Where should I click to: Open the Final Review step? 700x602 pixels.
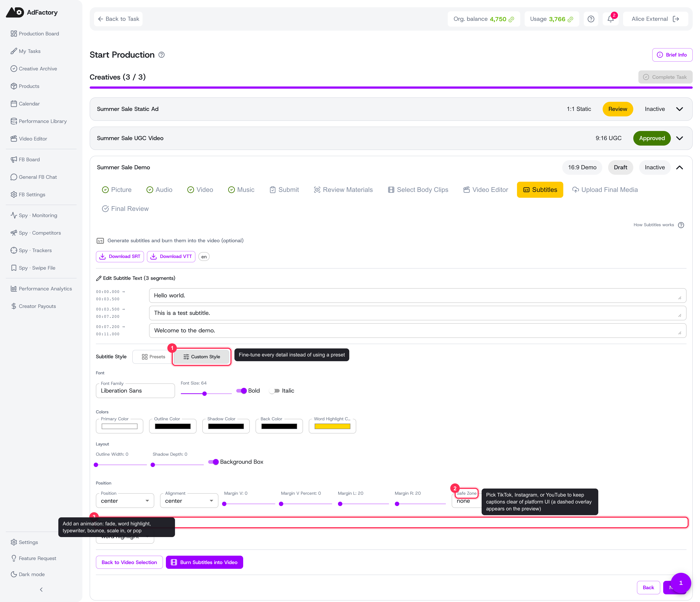pyautogui.click(x=125, y=209)
